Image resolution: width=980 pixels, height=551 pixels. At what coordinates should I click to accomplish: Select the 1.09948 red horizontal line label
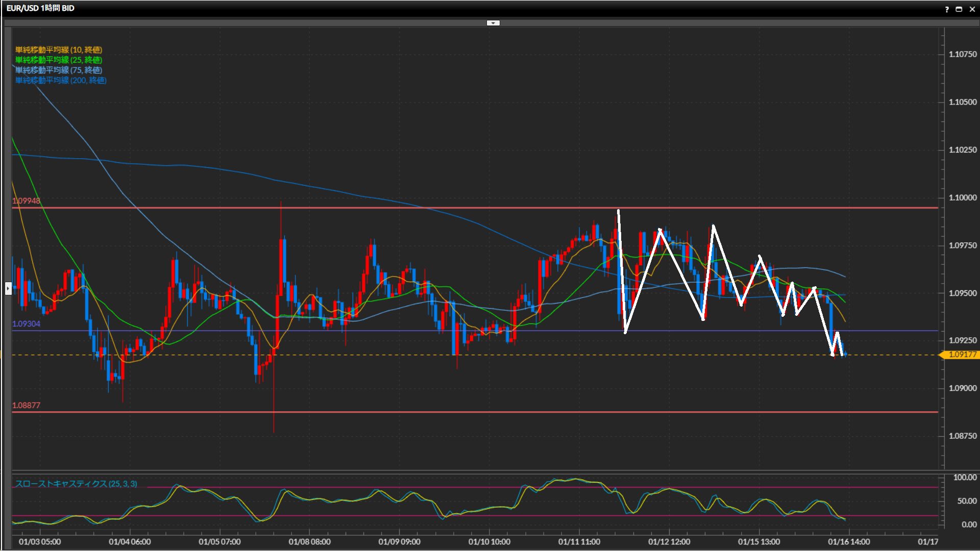[26, 201]
